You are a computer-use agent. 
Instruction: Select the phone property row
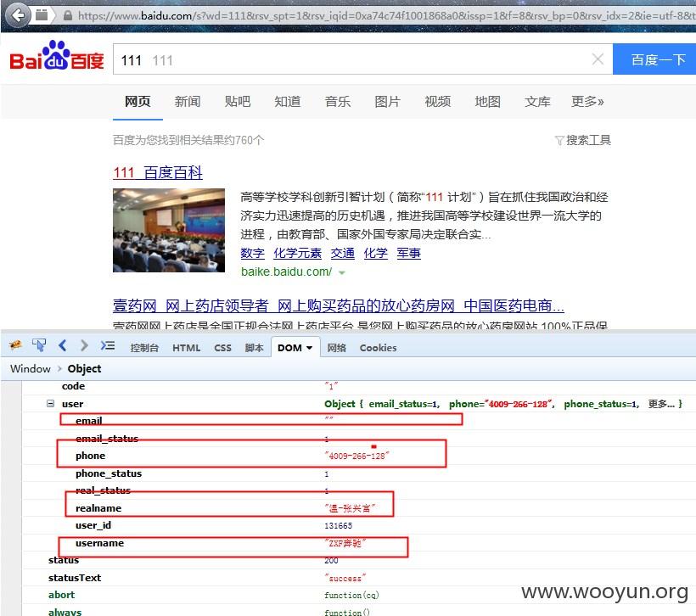coord(359,456)
